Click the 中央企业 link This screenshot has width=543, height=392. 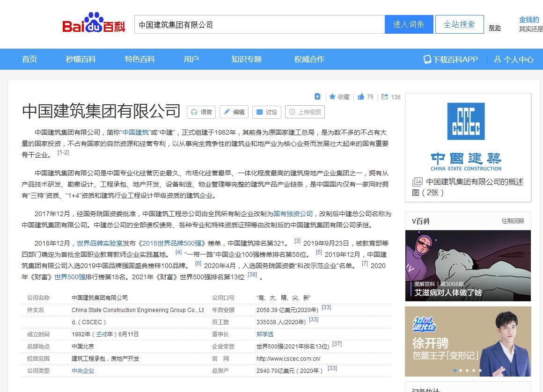pyautogui.click(x=83, y=370)
